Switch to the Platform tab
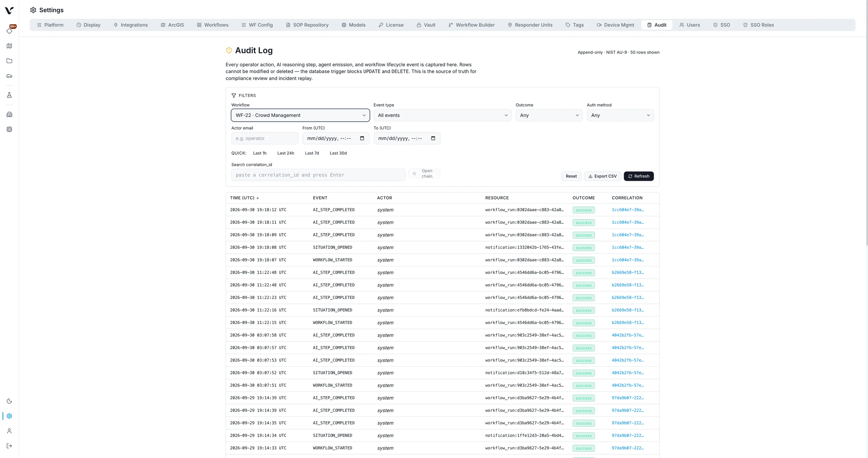This screenshot has width=868, height=458. tap(50, 25)
